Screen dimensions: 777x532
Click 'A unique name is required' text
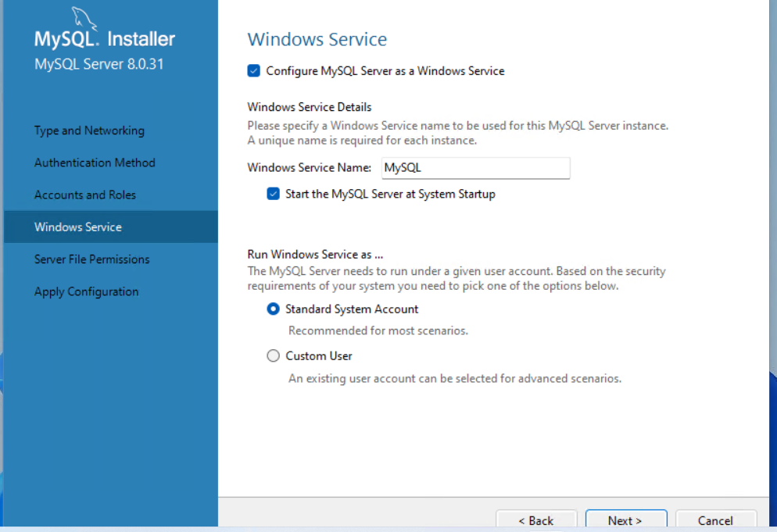pos(362,141)
